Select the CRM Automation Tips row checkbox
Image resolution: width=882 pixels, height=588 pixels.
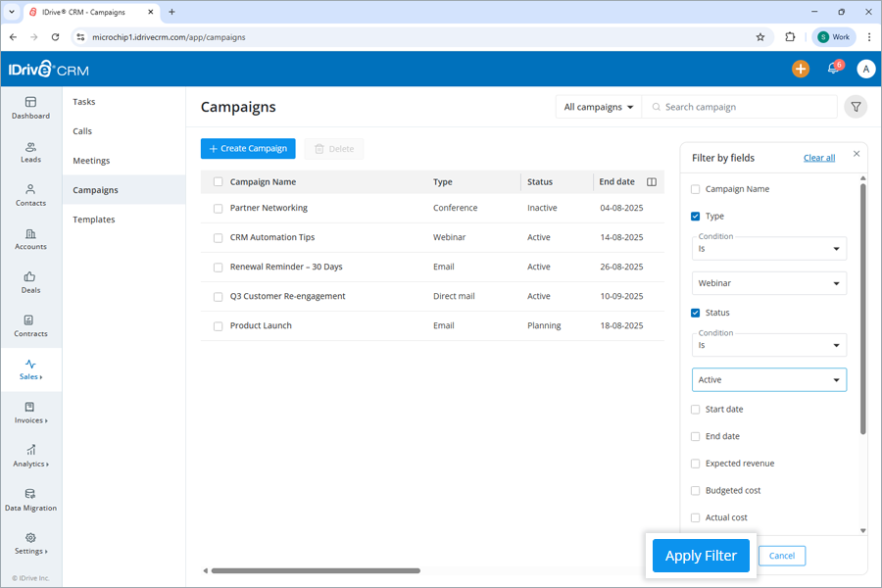pos(217,236)
